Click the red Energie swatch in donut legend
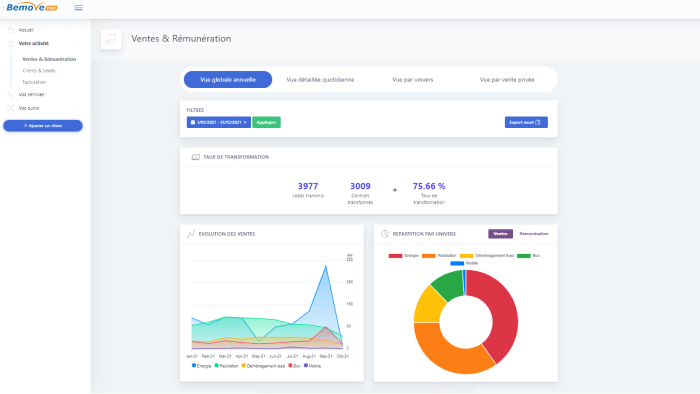Screen dimensions: 700x394 (395, 256)
